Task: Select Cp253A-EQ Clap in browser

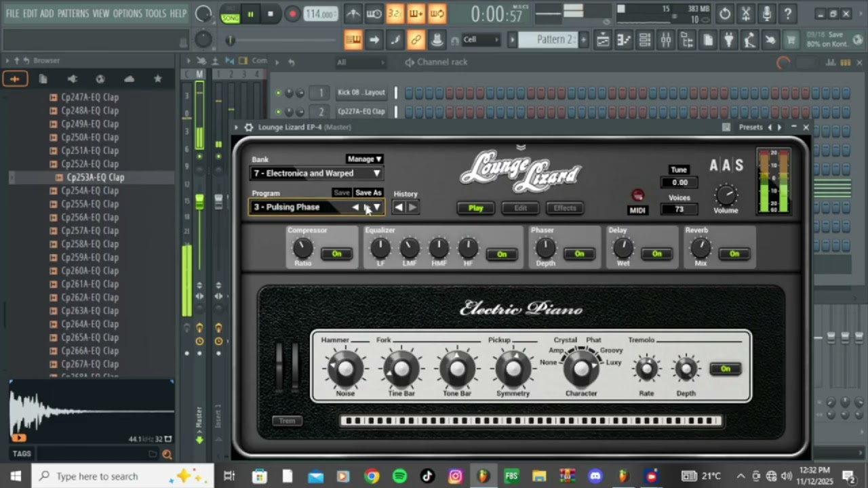Action: (95, 178)
